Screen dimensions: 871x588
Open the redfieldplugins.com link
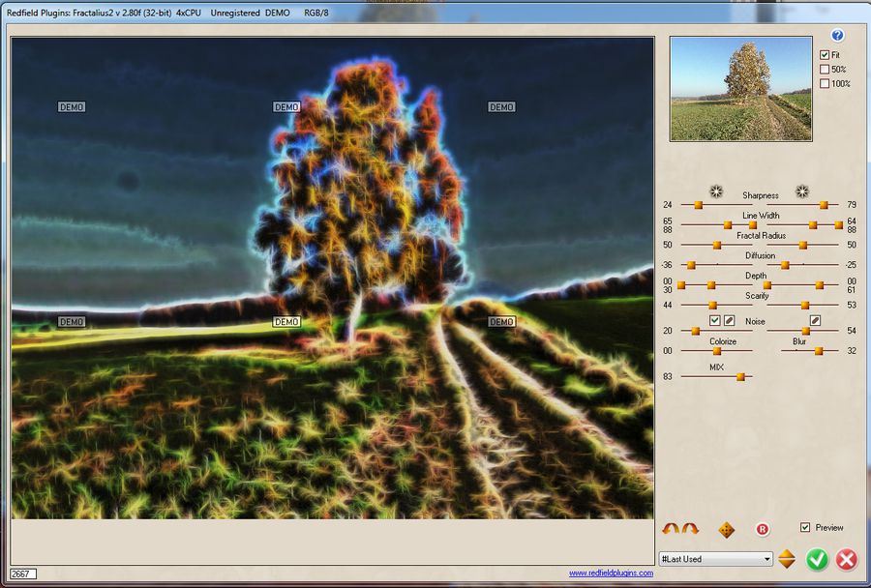point(610,573)
